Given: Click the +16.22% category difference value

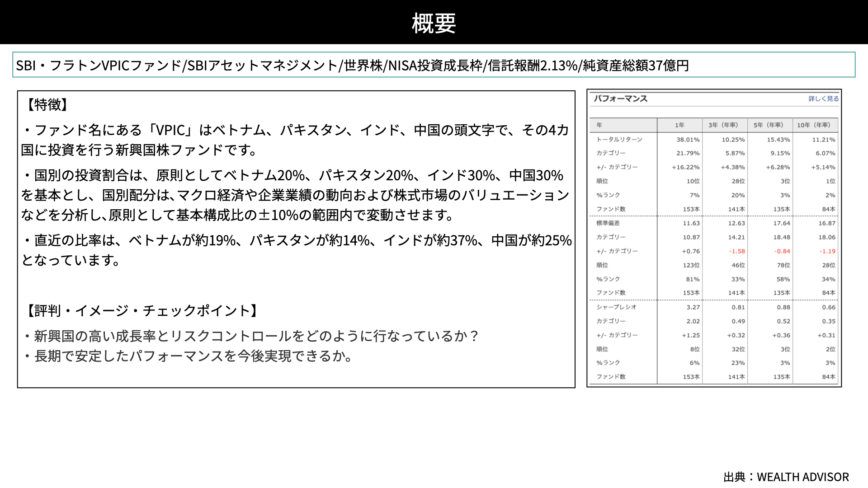Looking at the screenshot, I should [685, 167].
